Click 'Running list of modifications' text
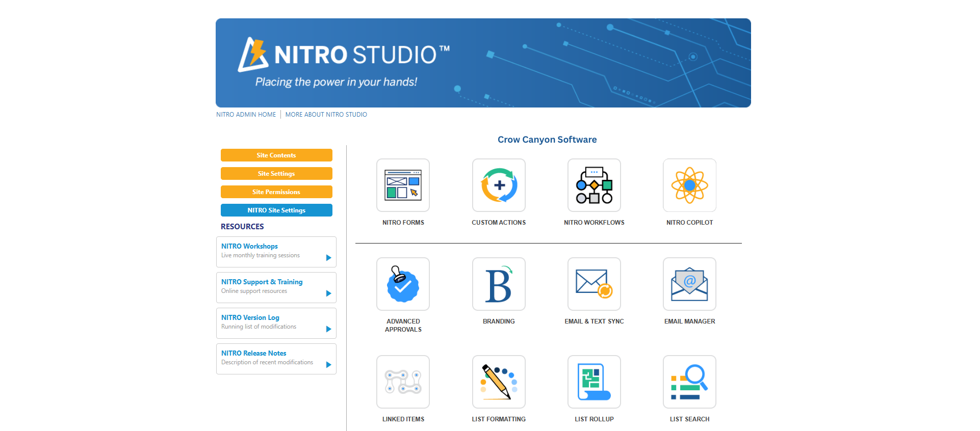The width and height of the screenshot is (980, 431). click(x=259, y=327)
